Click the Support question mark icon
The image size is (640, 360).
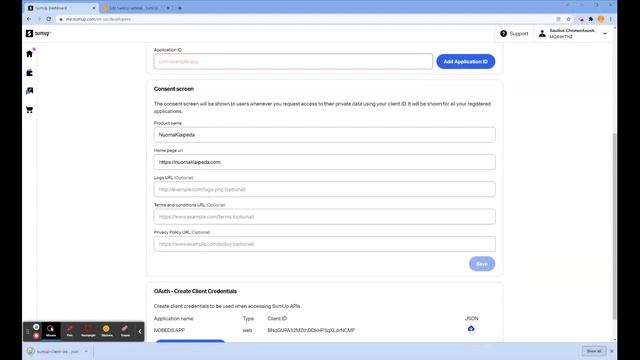(x=503, y=33)
